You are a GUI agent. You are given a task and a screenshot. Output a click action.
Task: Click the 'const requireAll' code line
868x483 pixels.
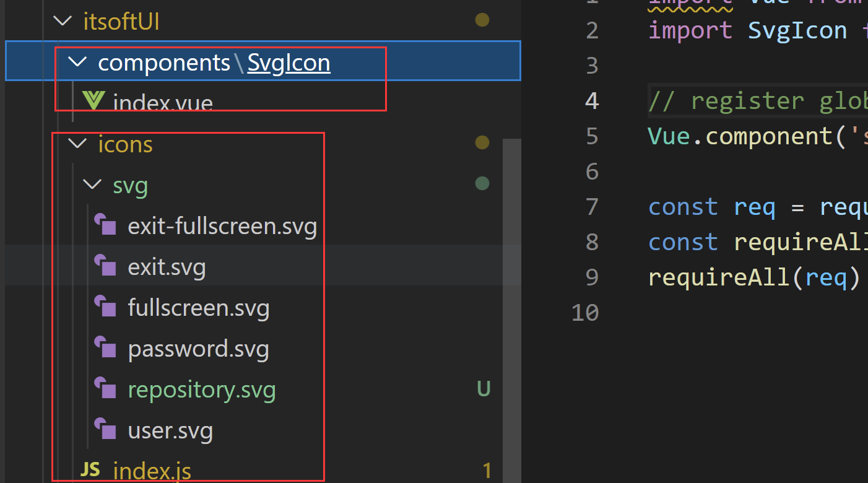pos(758,241)
